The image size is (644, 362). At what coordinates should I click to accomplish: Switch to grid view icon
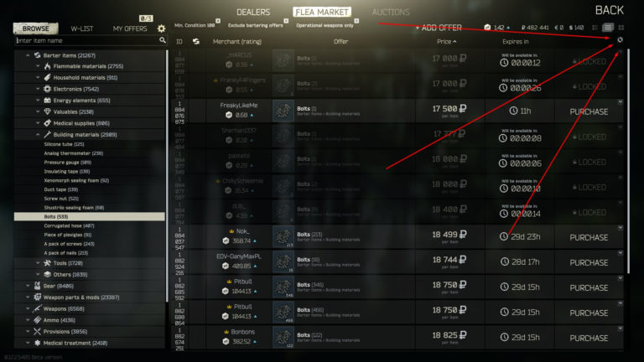(x=621, y=28)
